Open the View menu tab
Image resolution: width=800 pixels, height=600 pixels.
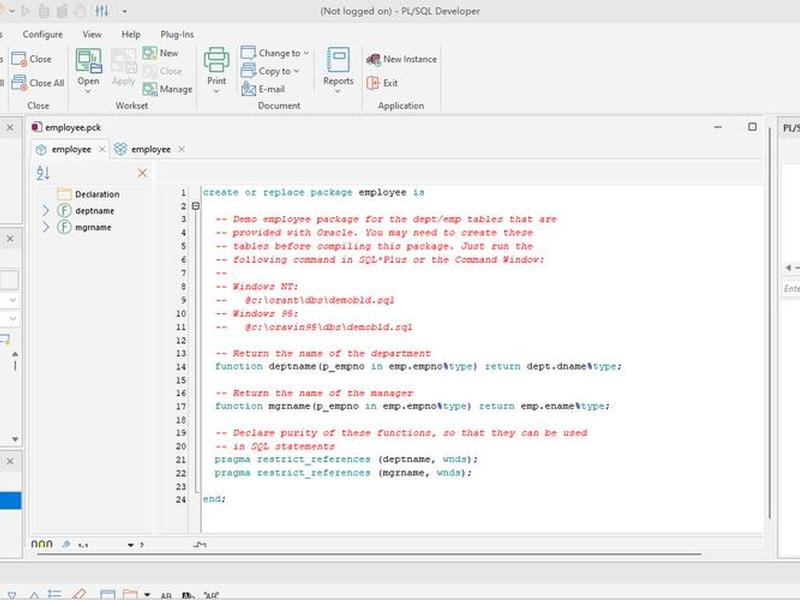(92, 34)
